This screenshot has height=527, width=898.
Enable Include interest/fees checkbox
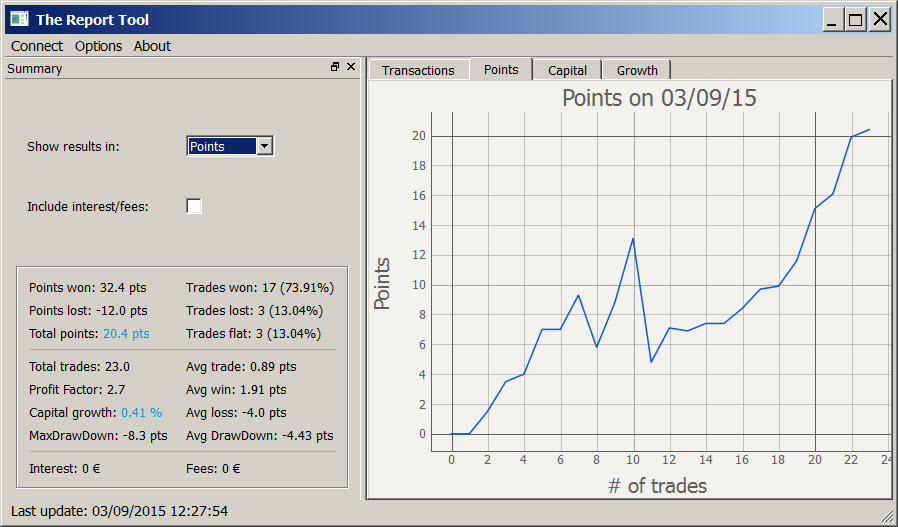(x=194, y=206)
